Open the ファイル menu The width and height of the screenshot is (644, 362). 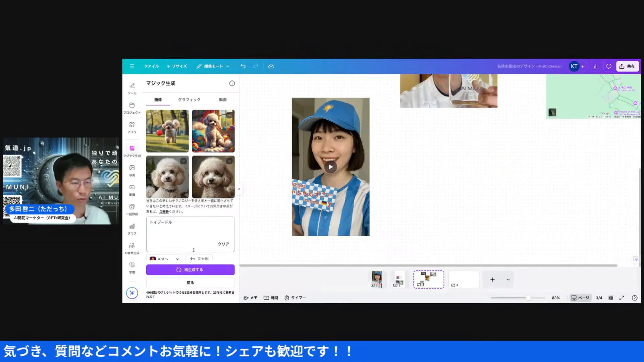point(151,66)
